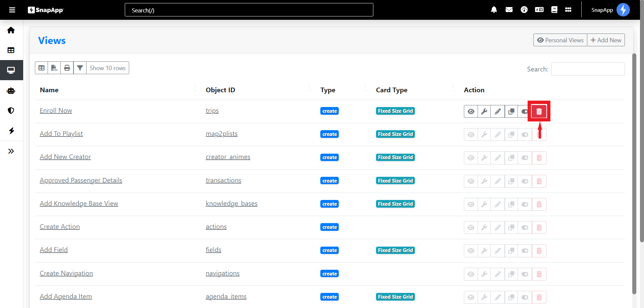The width and height of the screenshot is (644, 308).
Task: Duplicate the Approved Passenger Details view
Action: click(x=511, y=181)
